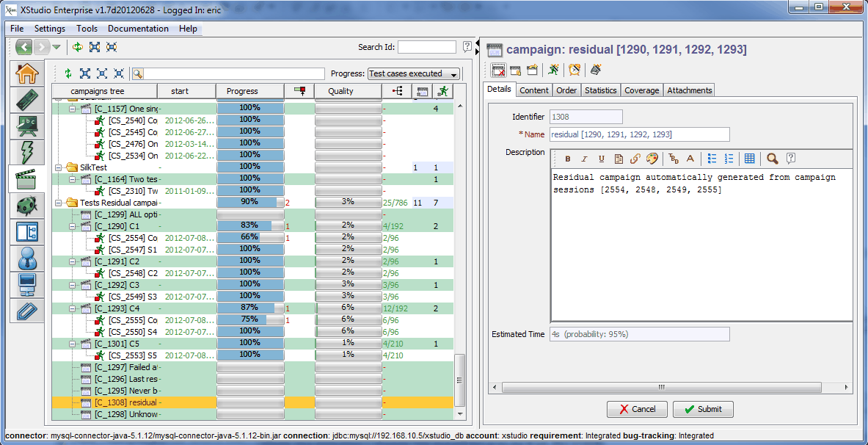Screen dimensions: 868x445
Task: Open the Settings menu
Action: pos(50,29)
